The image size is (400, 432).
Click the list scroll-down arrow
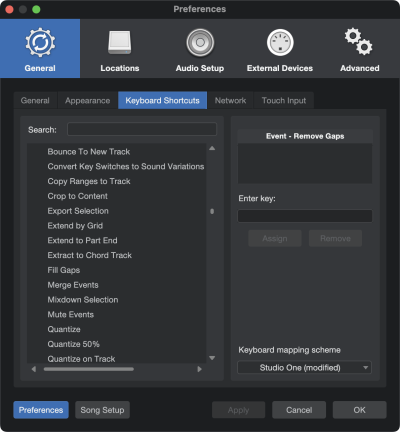click(x=212, y=358)
